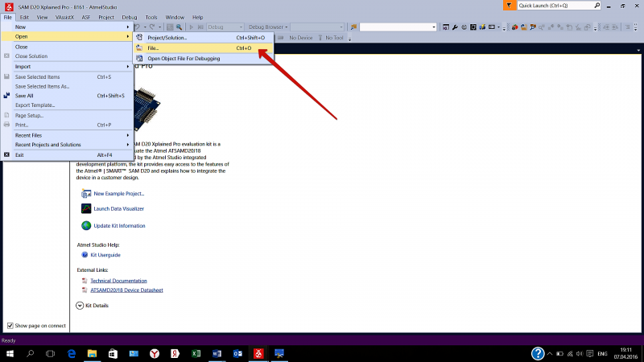Screen dimensions: 644x362
Task: Click the ENG language indicator
Action: pos(602,354)
